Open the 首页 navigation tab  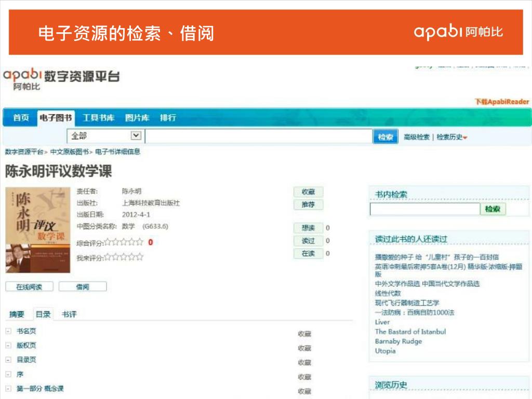click(x=21, y=117)
